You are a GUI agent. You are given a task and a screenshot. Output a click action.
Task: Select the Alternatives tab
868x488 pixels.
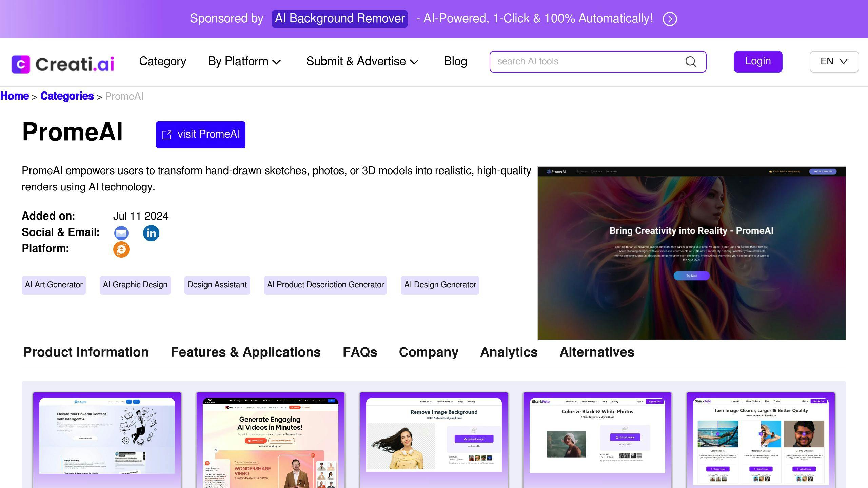[x=597, y=352]
